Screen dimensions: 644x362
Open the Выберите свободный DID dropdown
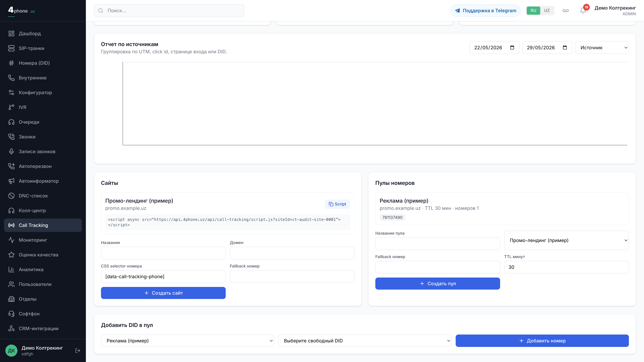point(365,341)
